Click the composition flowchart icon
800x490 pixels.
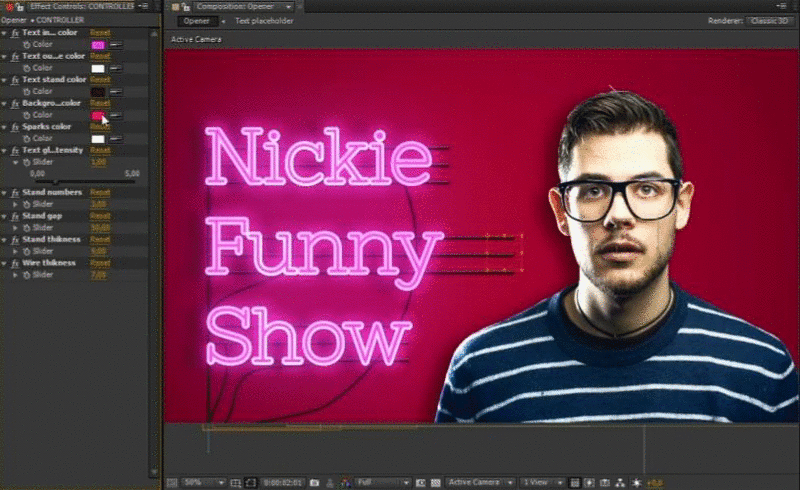(x=620, y=483)
